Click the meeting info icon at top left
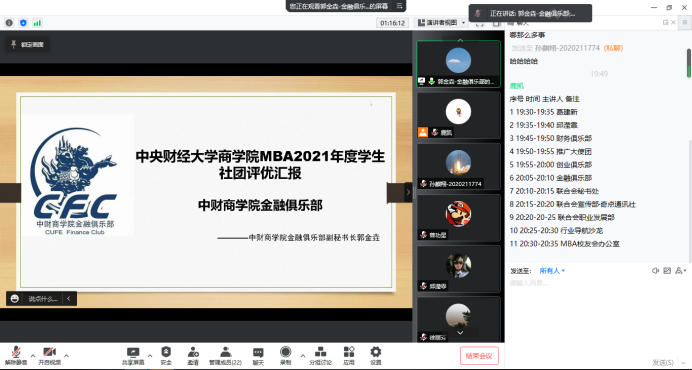The image size is (692, 370). [x=9, y=23]
